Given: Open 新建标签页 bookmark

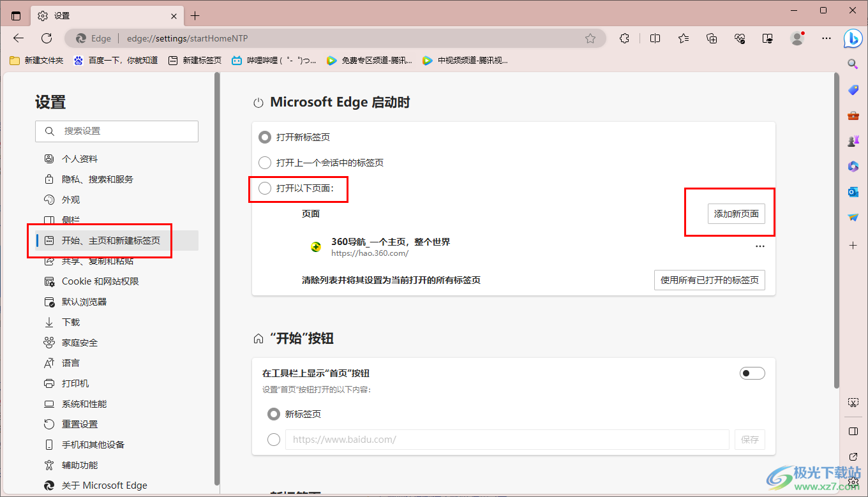Looking at the screenshot, I should 195,61.
